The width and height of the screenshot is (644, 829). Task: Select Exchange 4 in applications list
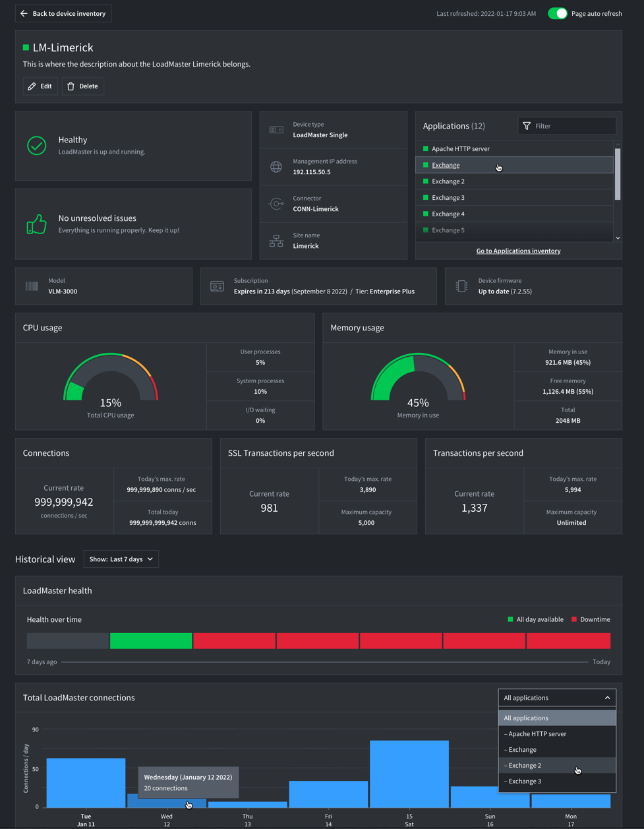(514, 214)
